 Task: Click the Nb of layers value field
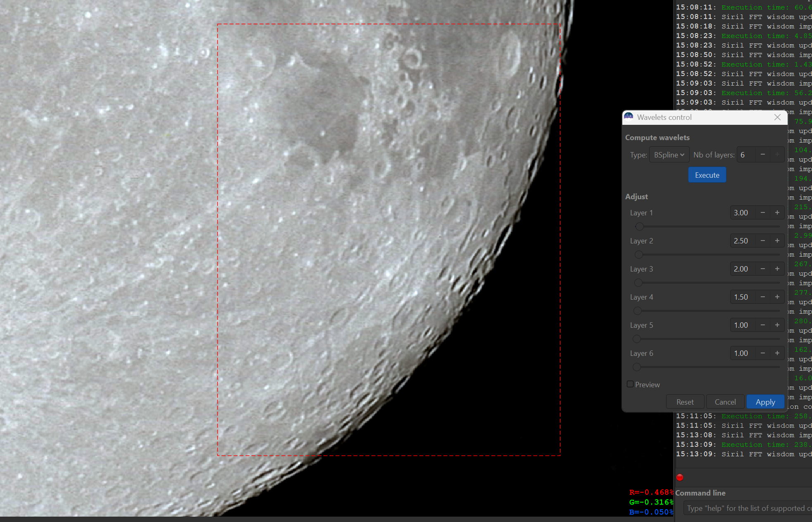[x=746, y=155]
